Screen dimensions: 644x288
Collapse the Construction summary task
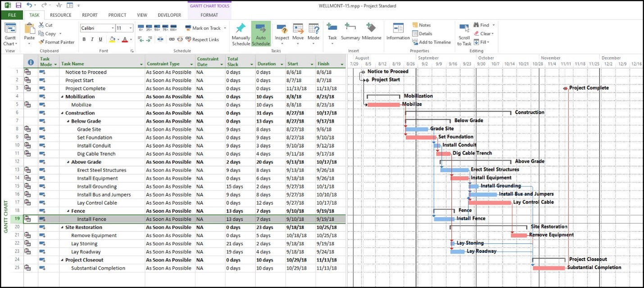(x=63, y=113)
